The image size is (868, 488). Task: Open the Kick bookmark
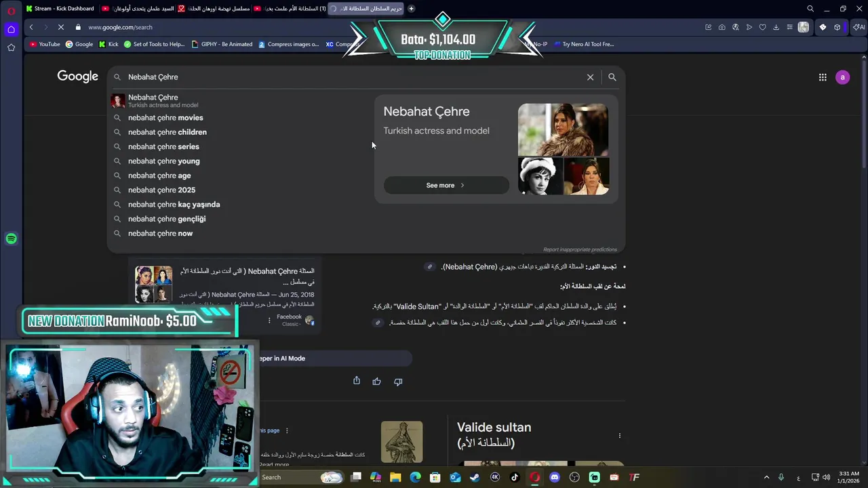click(x=108, y=44)
